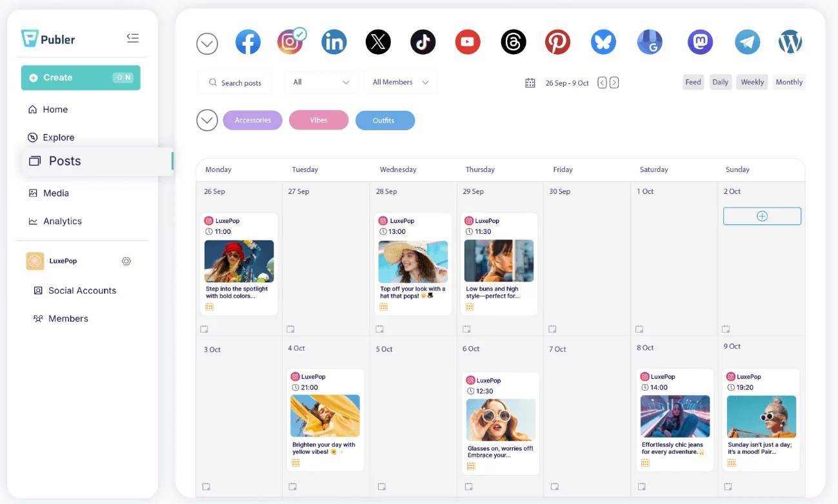The image size is (838, 504).
Task: Deselect the checked Instagram account
Action: pos(290,41)
